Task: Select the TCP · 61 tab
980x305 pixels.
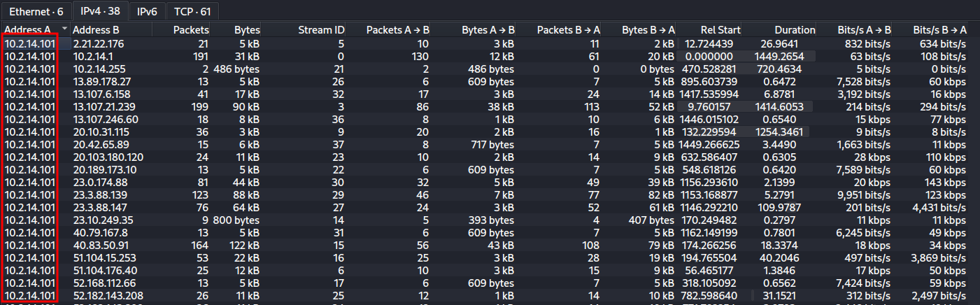Action: click(x=192, y=12)
